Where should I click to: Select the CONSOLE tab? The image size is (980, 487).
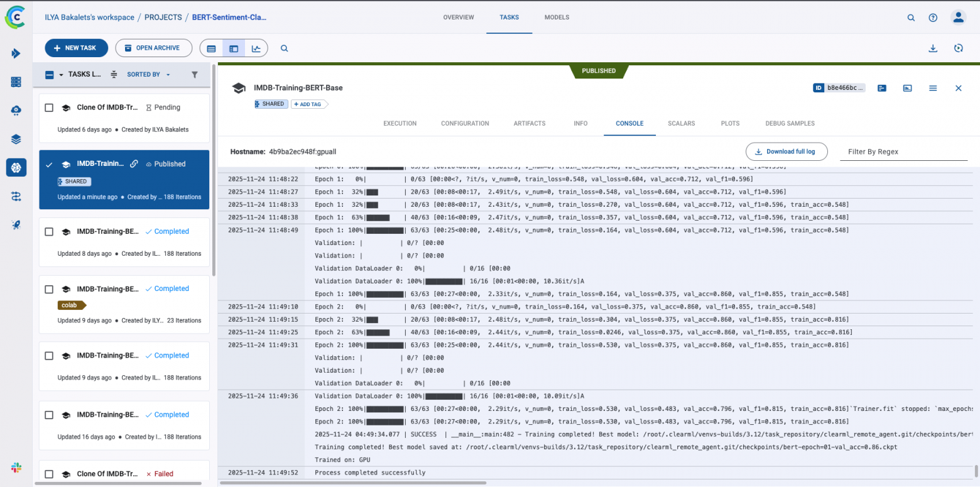tap(629, 123)
